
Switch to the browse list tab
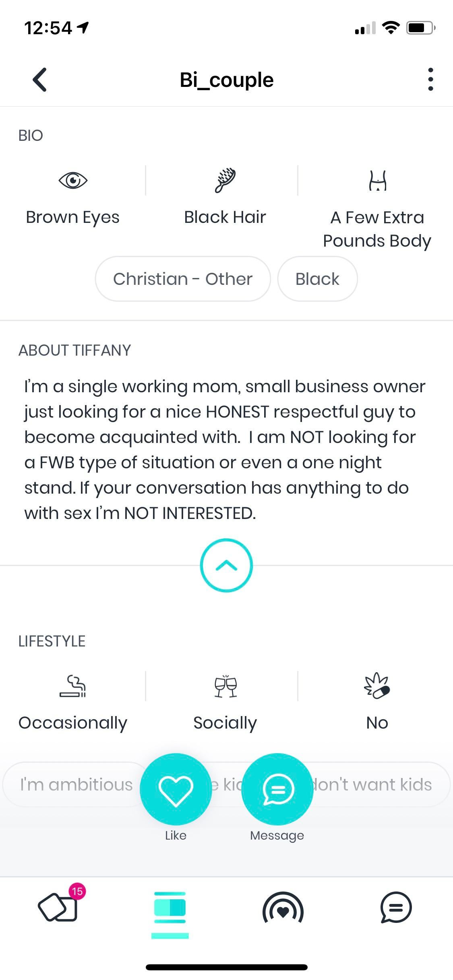coord(170,908)
